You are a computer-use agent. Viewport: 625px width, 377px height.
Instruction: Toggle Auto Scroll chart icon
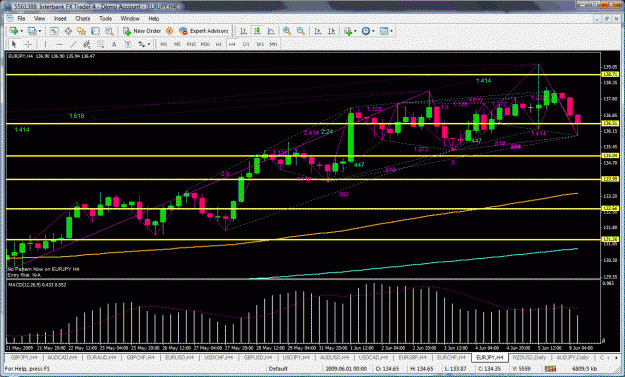318,31
